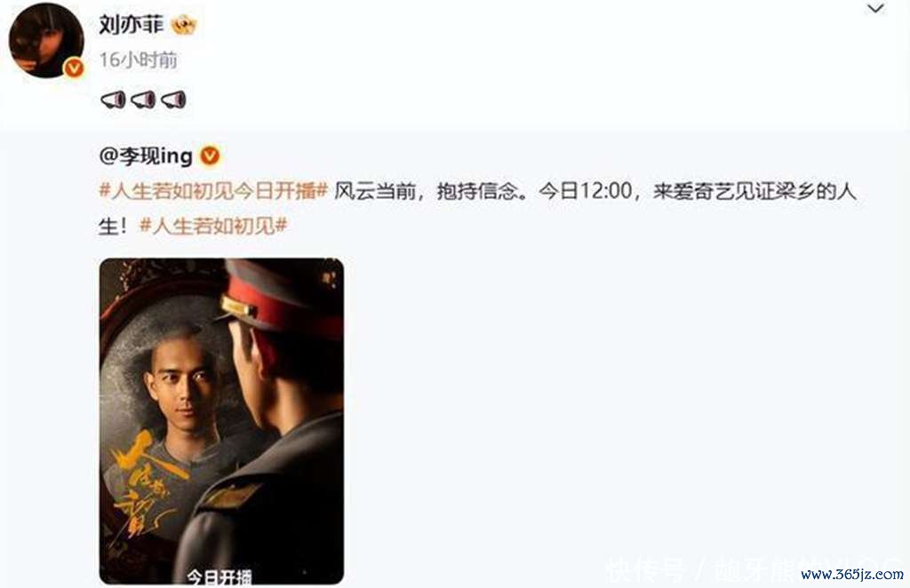910x588 pixels.
Task: Click the golden calligraphy title on the poster
Action: click(x=147, y=483)
